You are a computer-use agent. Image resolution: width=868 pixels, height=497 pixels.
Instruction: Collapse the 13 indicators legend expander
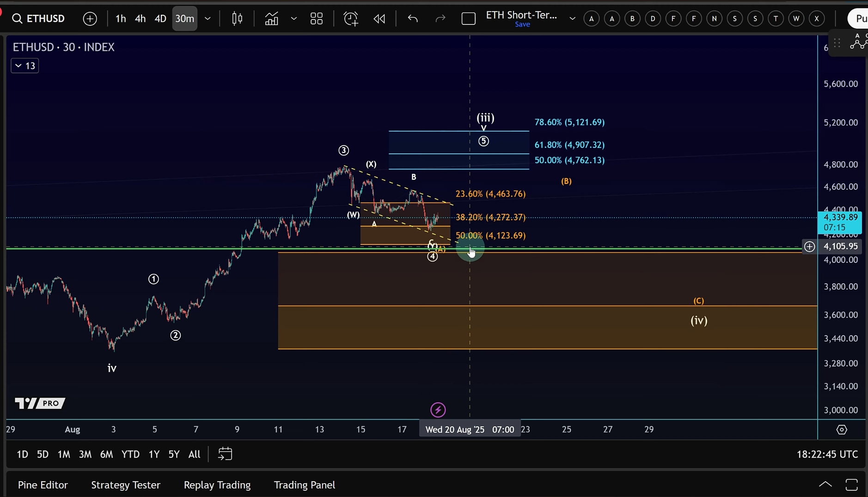[x=25, y=66]
